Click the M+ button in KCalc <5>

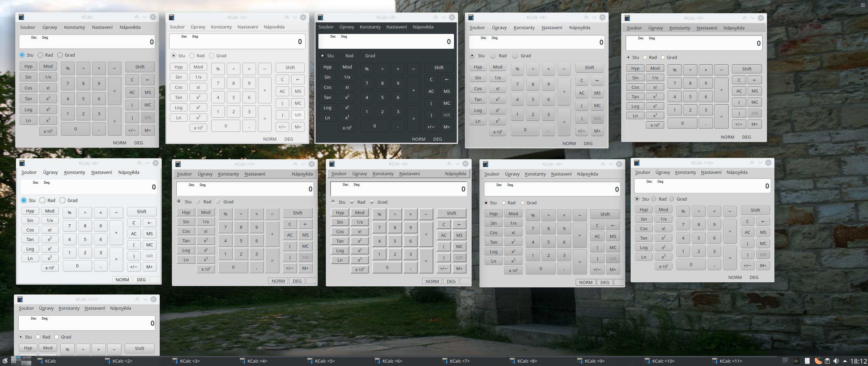tap(755, 124)
